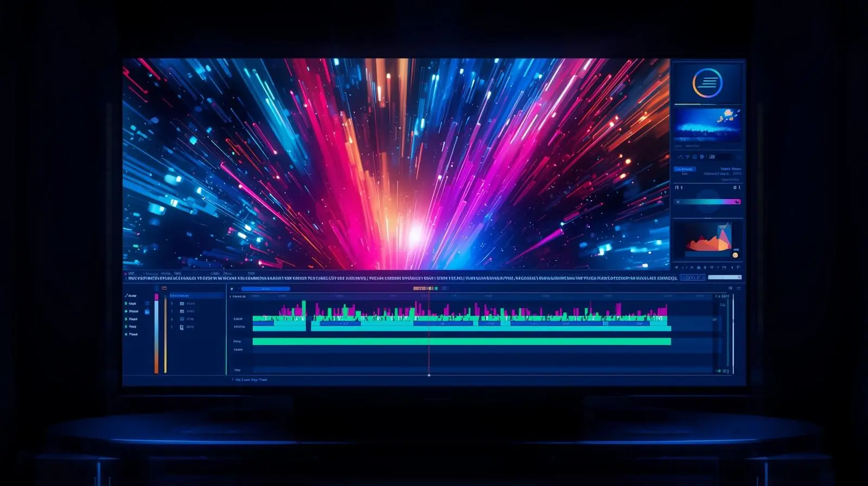Viewport: 868px width, 486px height.
Task: Click the small orange round button below the histogram
Action: [735, 255]
